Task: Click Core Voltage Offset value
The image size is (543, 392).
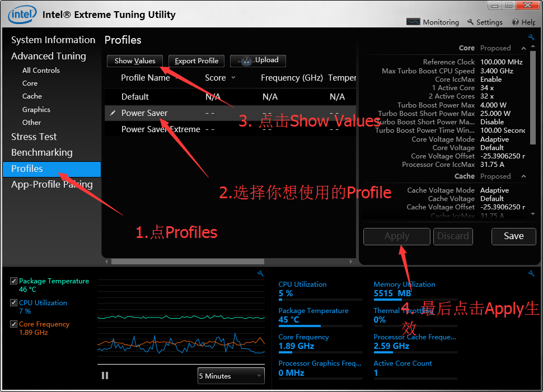Action: (x=503, y=156)
